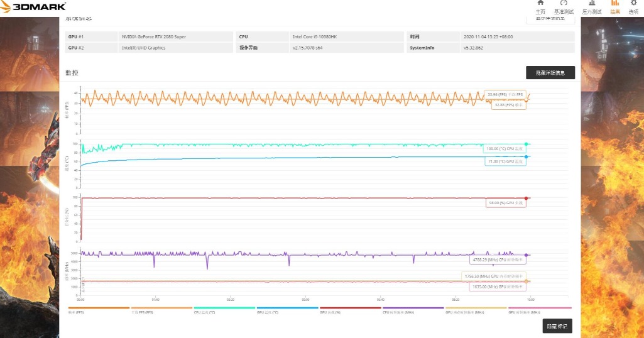Click the 隐藏 标记 hide markers button

tap(557, 326)
